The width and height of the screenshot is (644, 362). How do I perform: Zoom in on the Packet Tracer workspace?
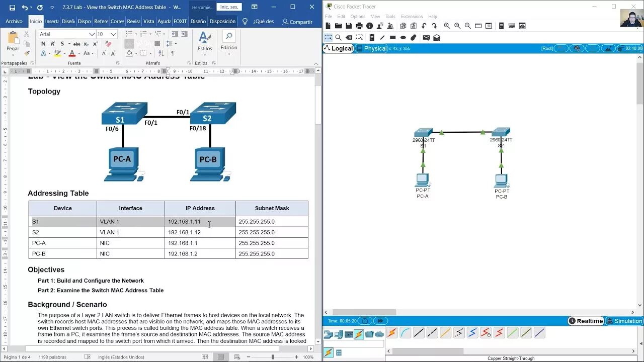[x=447, y=26]
